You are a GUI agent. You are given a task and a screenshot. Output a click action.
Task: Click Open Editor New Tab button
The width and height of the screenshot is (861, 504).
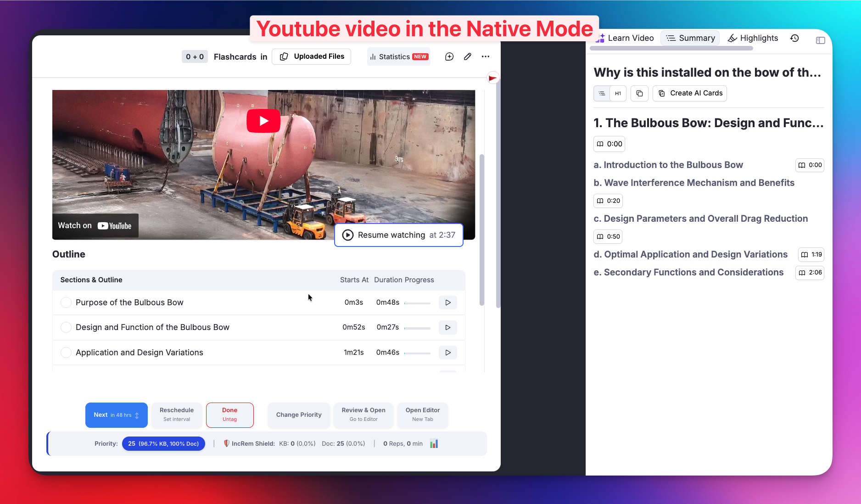coord(423,415)
